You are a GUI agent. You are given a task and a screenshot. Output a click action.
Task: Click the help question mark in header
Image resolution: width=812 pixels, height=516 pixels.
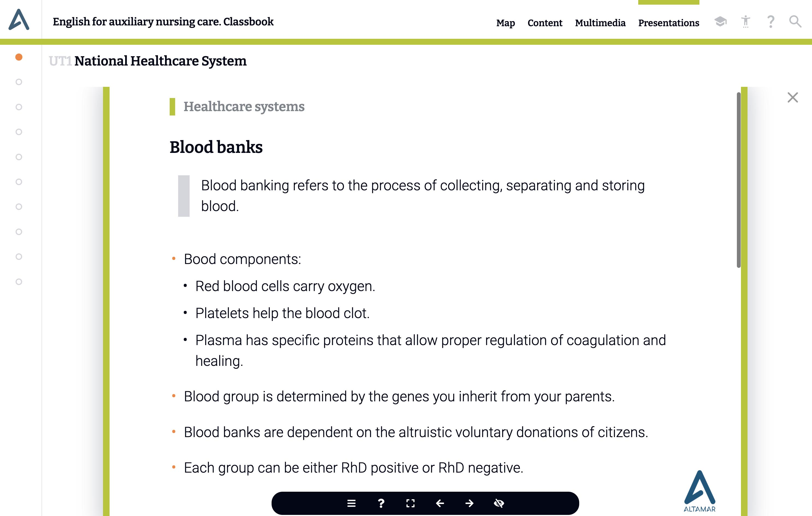click(x=770, y=22)
